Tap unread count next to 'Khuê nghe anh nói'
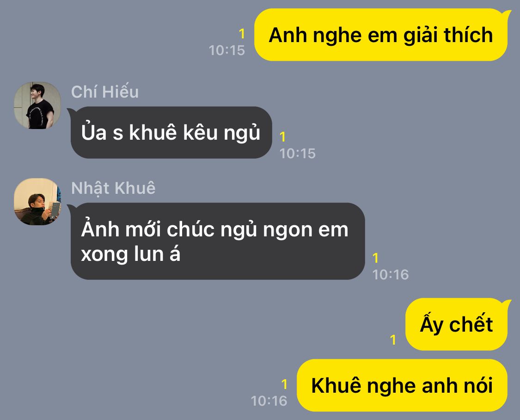The image size is (520, 420). click(x=284, y=384)
